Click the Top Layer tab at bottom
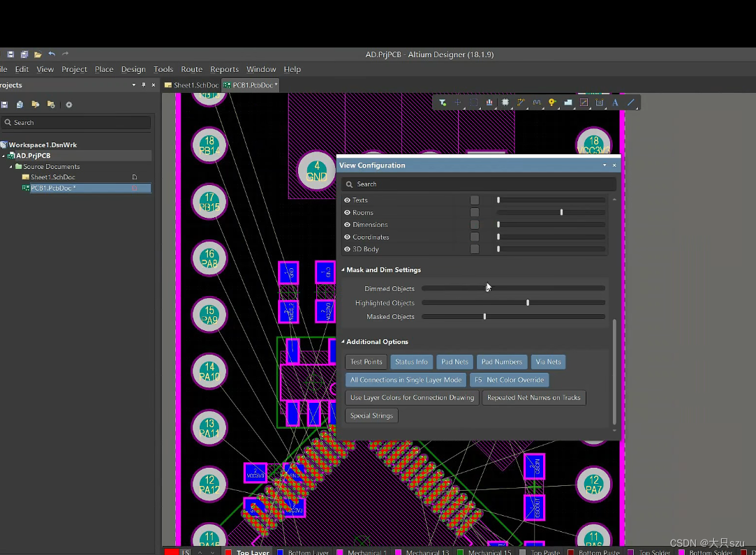 tap(247, 552)
